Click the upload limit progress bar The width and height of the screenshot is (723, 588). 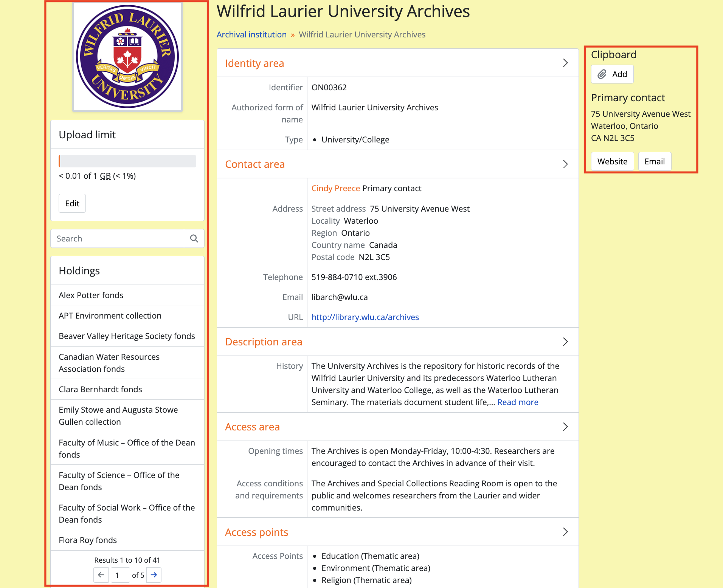[127, 161]
